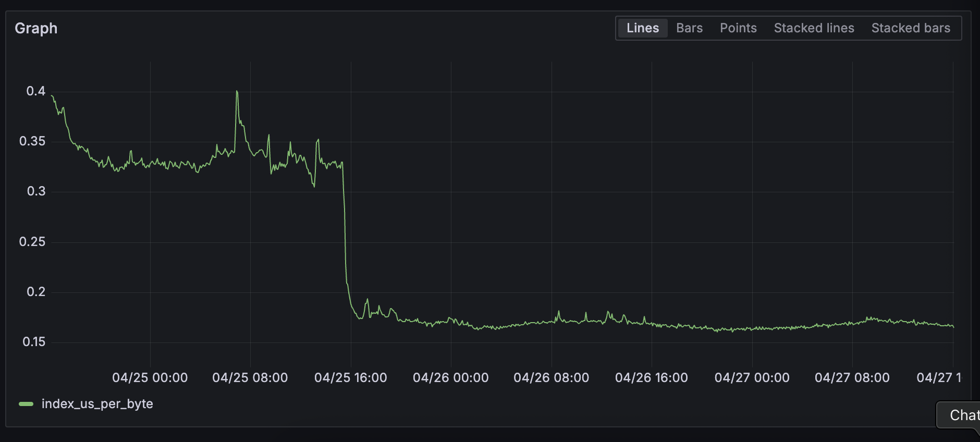This screenshot has width=980, height=442.
Task: Switch graph style to Points
Action: [x=738, y=28]
